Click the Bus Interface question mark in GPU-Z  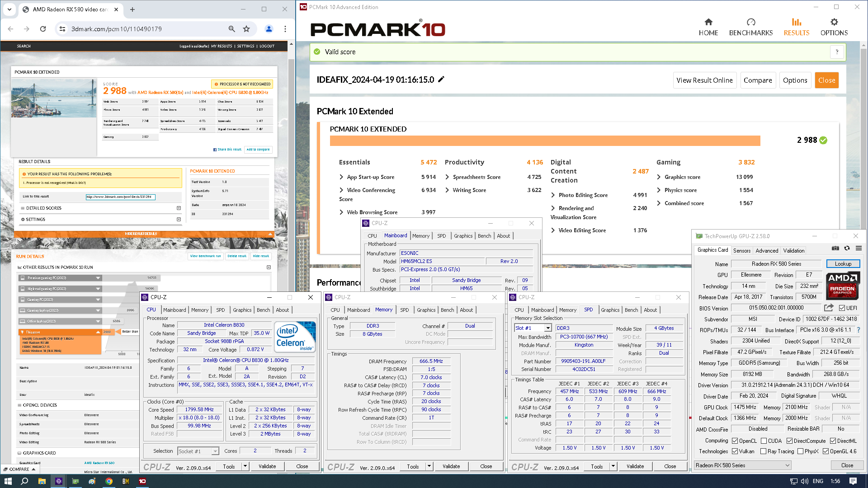[x=859, y=330]
